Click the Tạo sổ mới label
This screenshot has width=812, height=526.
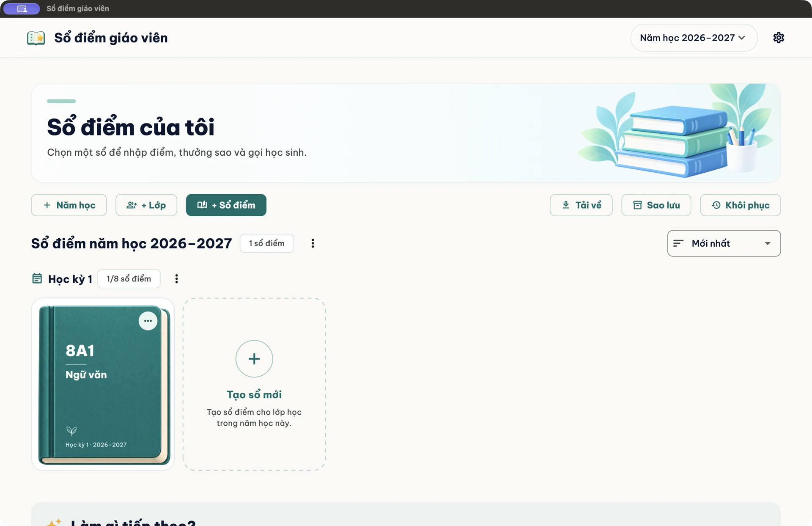point(254,394)
